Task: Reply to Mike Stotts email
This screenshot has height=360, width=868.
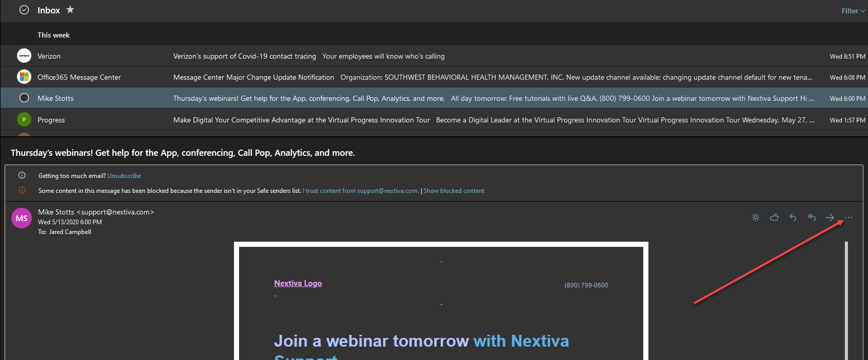Action: tap(793, 218)
